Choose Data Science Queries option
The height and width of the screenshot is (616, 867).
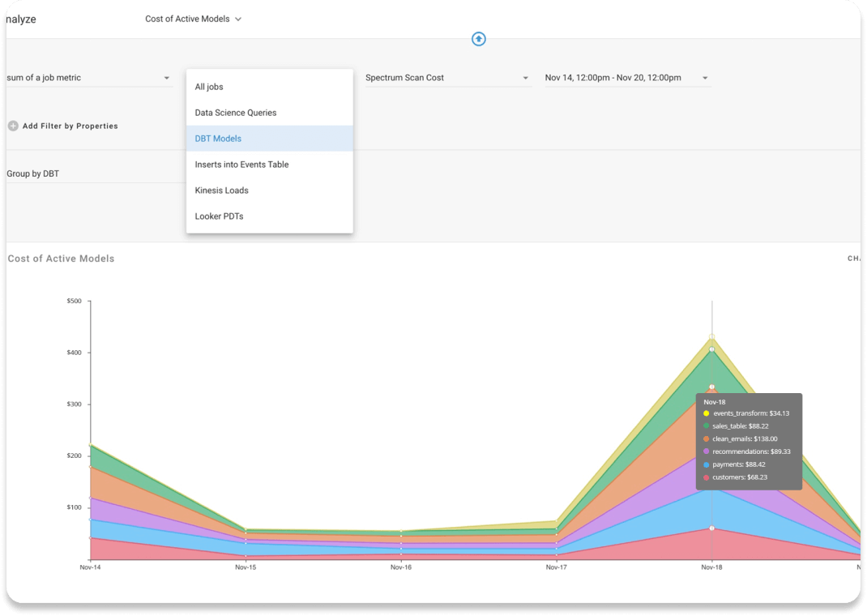click(x=236, y=113)
